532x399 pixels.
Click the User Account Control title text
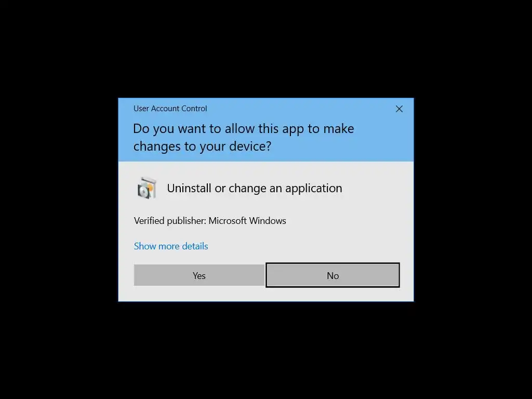tap(170, 109)
